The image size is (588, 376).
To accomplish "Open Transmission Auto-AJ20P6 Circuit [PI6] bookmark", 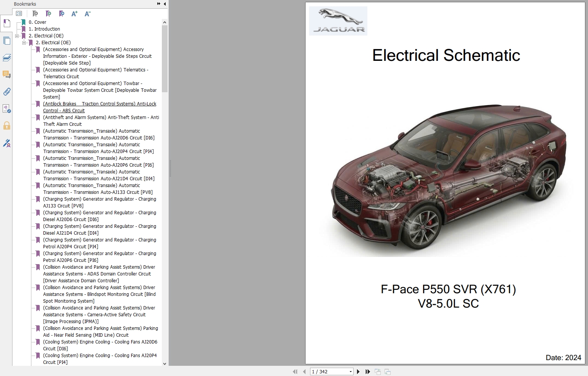I will coord(98,162).
